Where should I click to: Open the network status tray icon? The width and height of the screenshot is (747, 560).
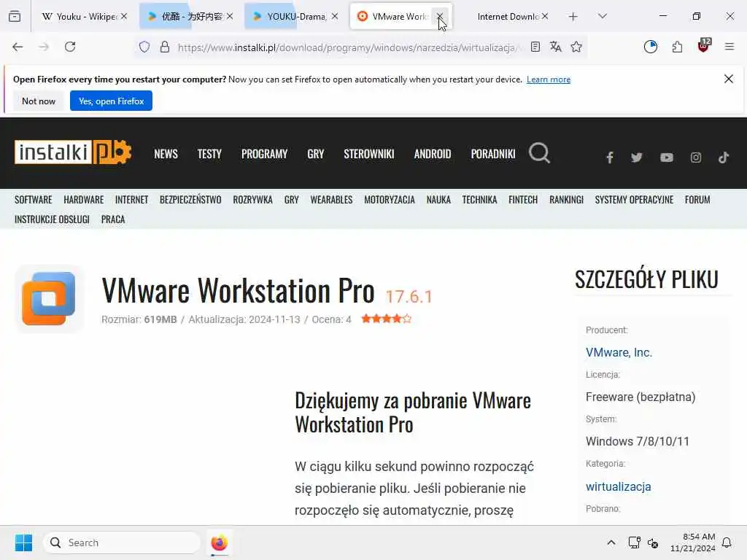pyautogui.click(x=634, y=542)
